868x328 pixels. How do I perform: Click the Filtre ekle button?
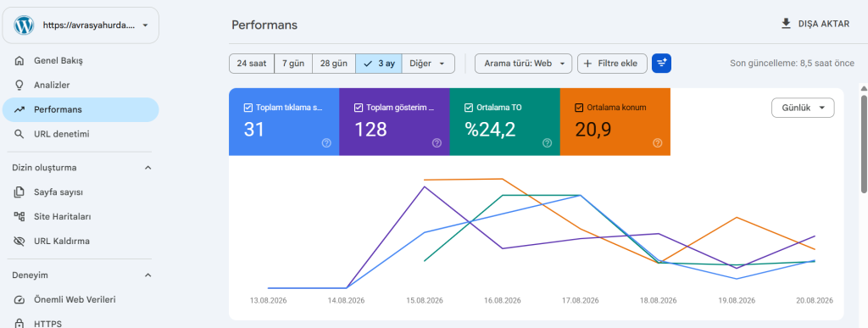tap(612, 63)
